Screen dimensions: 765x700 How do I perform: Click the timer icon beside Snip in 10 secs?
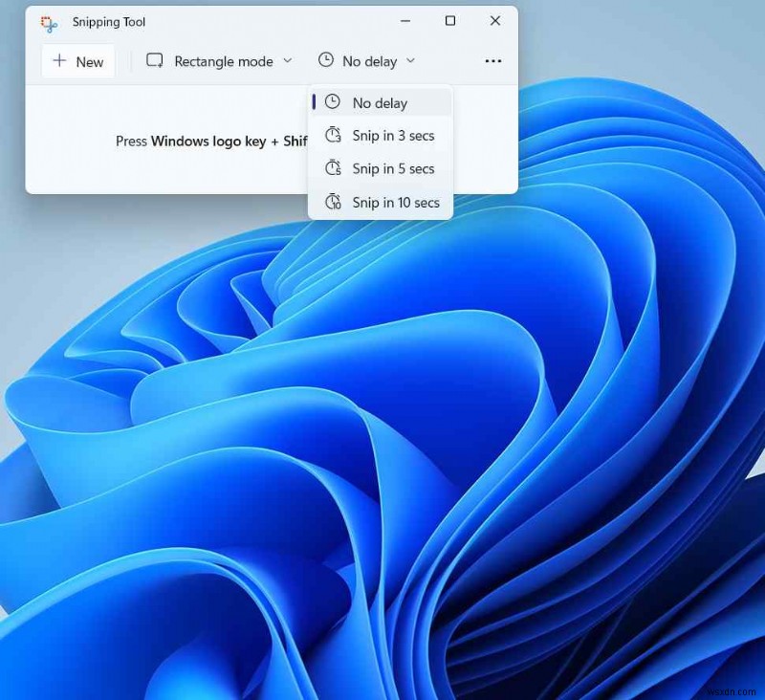pos(333,203)
